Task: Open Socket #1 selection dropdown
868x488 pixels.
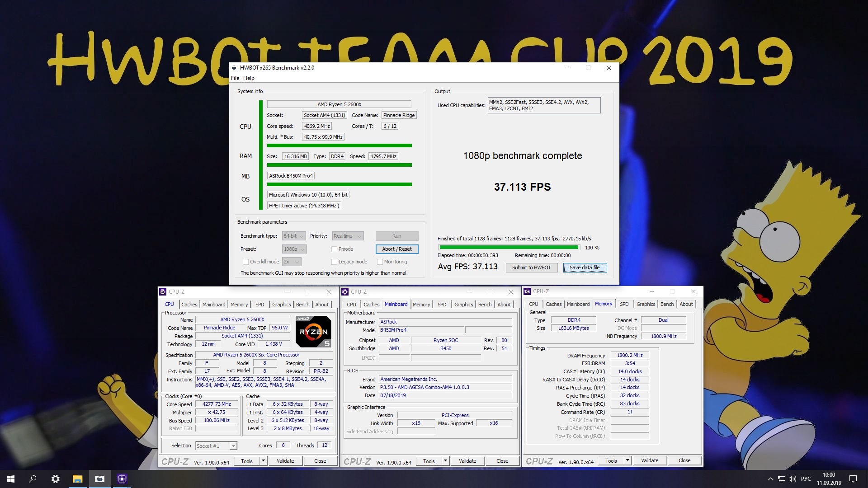Action: point(216,446)
